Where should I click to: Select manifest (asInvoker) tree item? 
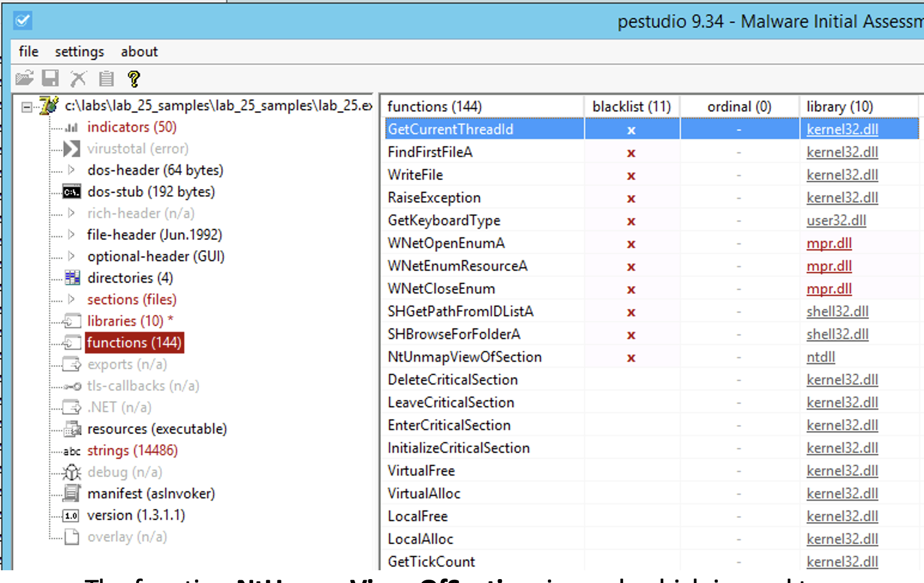pos(151,494)
